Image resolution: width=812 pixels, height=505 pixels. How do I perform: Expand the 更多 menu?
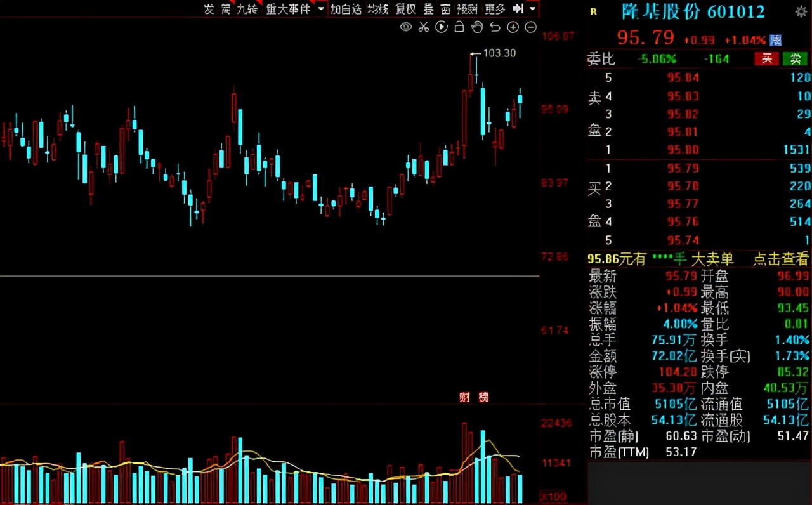tap(495, 9)
